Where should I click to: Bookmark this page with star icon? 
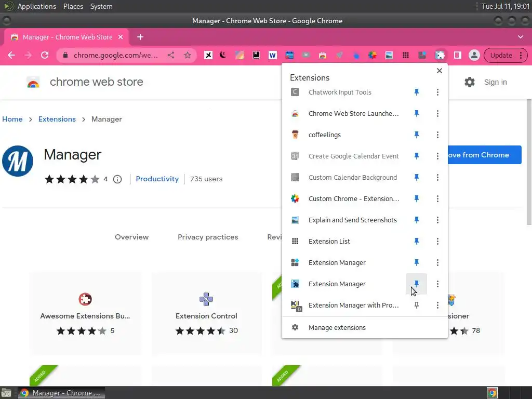(x=187, y=55)
